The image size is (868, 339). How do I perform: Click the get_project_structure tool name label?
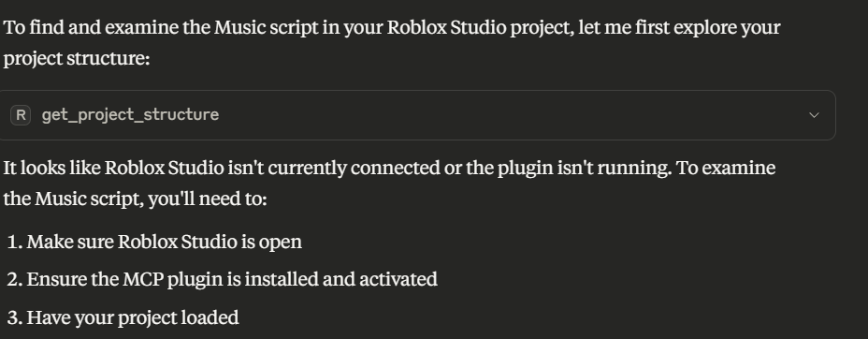pos(130,114)
